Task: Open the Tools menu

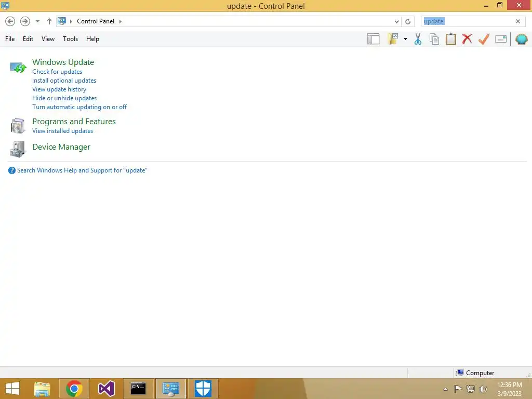Action: click(70, 38)
